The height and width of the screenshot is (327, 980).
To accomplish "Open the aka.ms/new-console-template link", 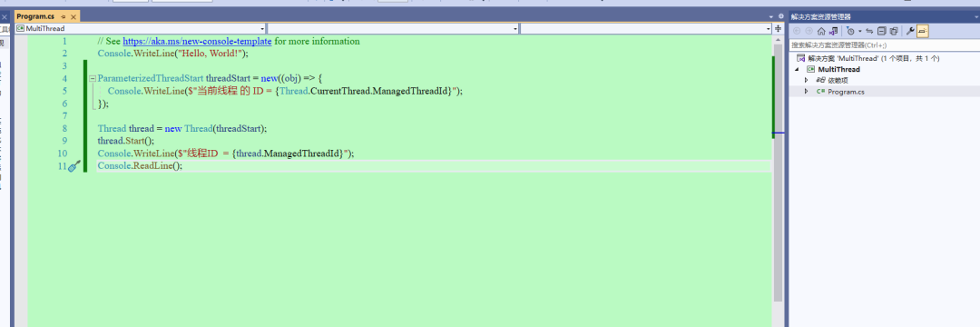I will 197,41.
